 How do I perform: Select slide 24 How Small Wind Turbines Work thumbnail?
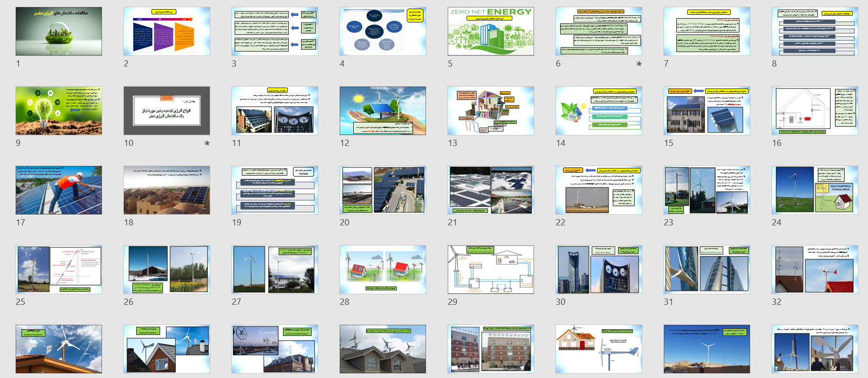pos(815,190)
